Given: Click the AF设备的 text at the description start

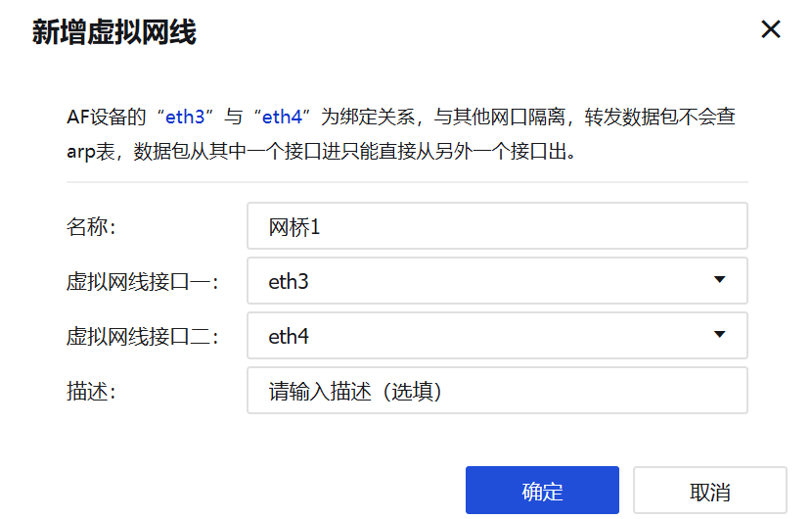Looking at the screenshot, I should click(110, 118).
